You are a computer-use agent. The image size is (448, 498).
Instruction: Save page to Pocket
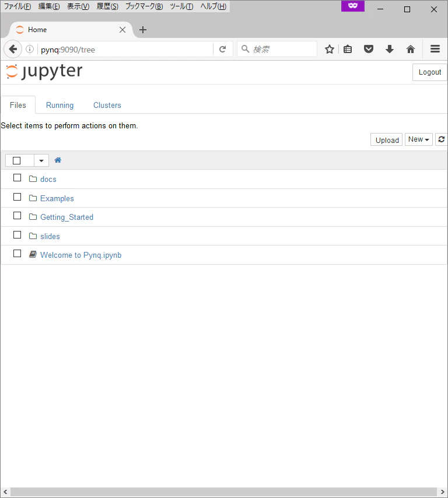pos(369,49)
